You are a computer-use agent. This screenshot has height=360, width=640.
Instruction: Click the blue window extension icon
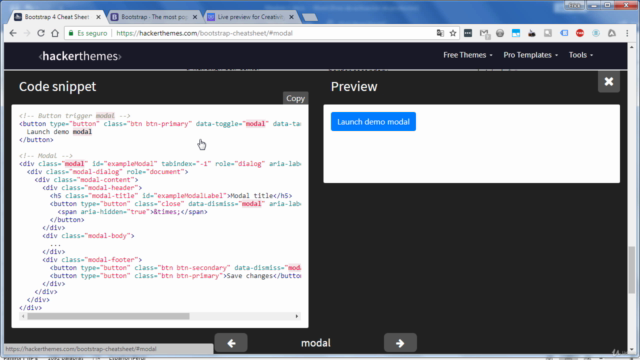point(516,33)
